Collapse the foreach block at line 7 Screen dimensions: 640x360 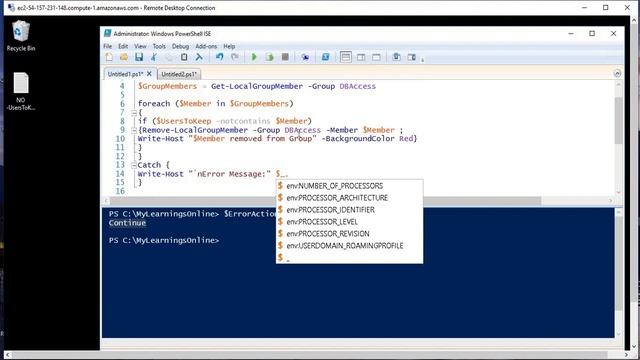[x=133, y=113]
